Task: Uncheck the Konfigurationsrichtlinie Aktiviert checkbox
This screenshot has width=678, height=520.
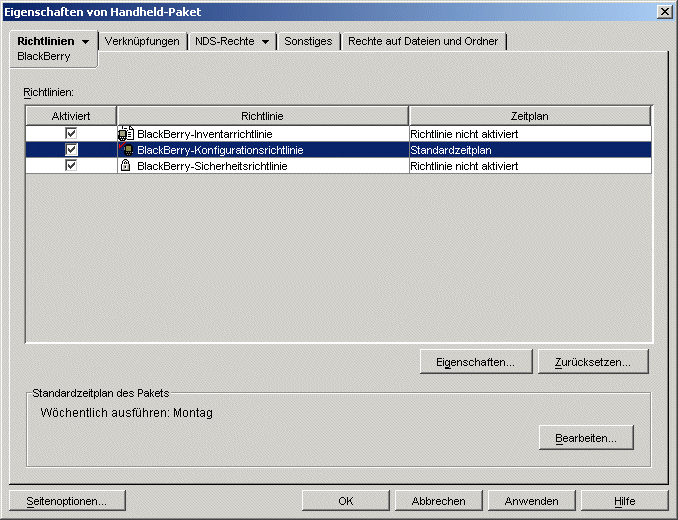Action: click(71, 150)
